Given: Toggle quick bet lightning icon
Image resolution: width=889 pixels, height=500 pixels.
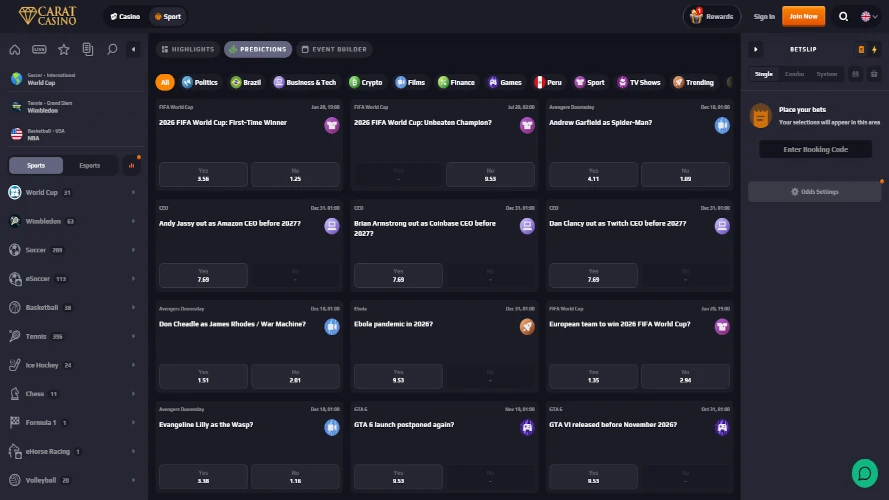Looking at the screenshot, I should [874, 49].
